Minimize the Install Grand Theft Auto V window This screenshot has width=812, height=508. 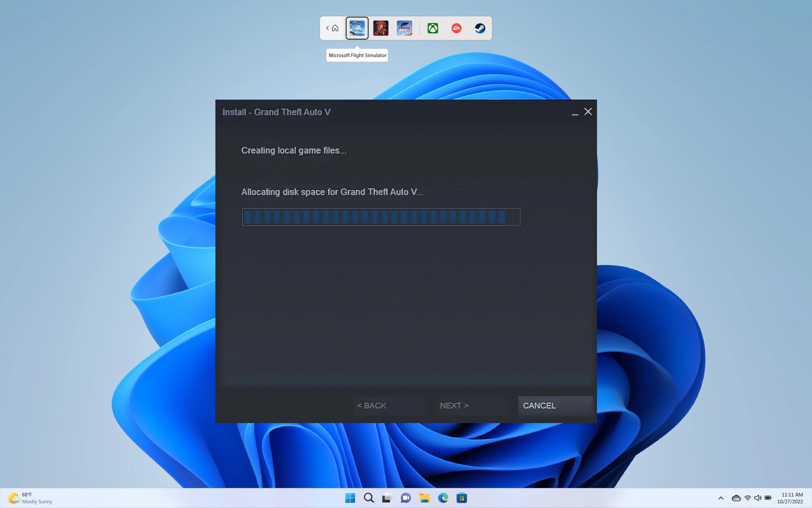(x=574, y=113)
